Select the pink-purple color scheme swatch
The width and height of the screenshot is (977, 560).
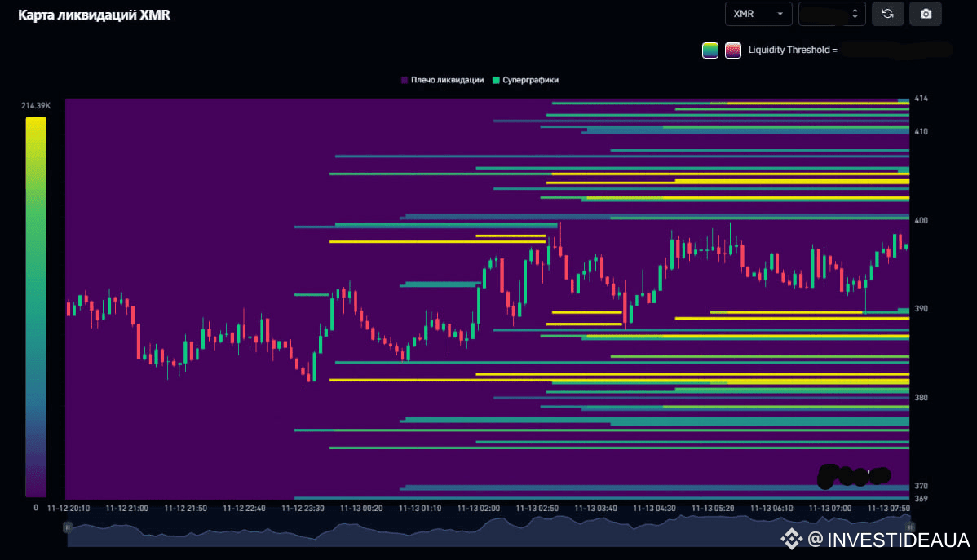733,51
